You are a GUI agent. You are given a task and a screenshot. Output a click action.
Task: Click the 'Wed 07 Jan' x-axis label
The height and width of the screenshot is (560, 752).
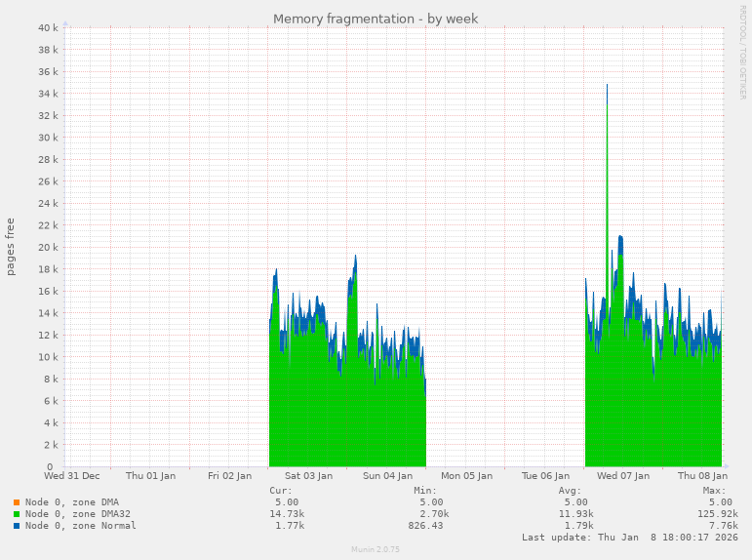(623, 476)
